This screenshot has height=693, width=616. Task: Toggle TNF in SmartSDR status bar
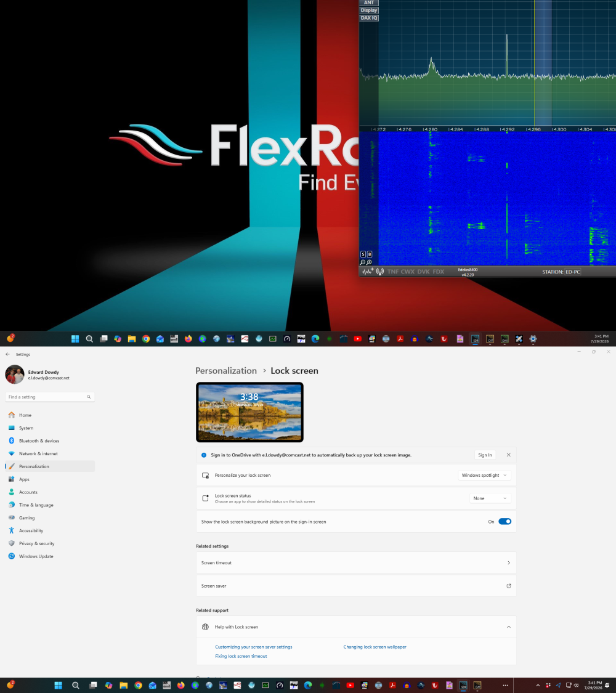point(393,272)
